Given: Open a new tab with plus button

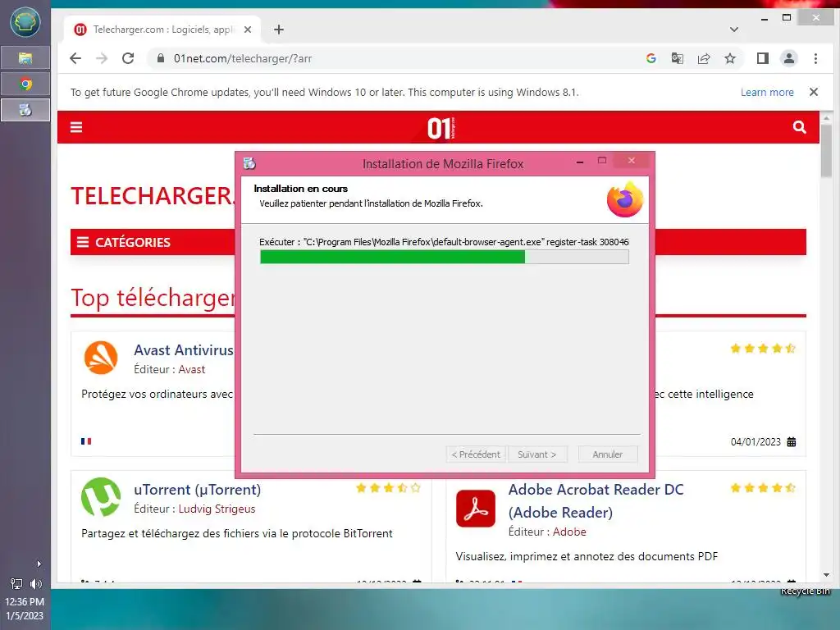Looking at the screenshot, I should [279, 30].
